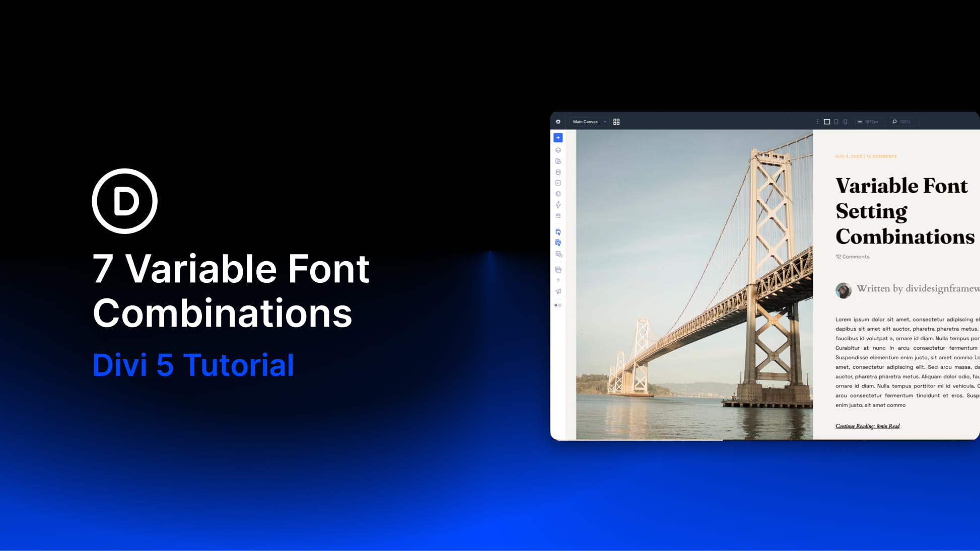Click the 'Divi 5 Tutorial' blue subtitle
980x551 pixels.
(193, 365)
